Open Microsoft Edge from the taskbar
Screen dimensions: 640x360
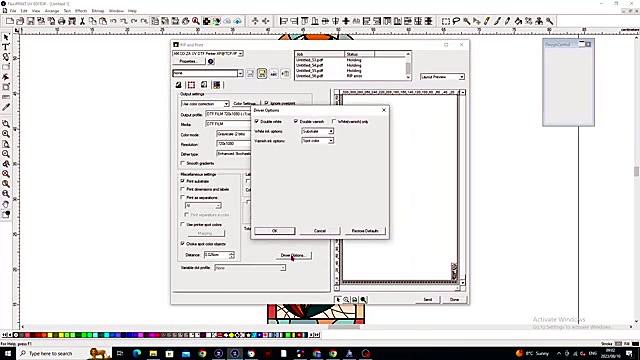pos(137,353)
